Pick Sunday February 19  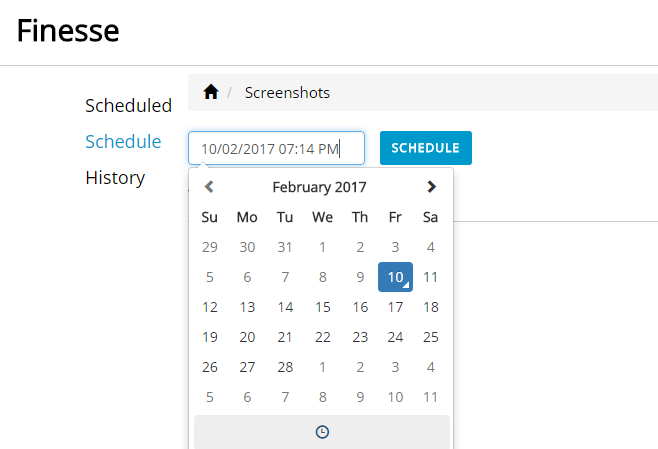pyautogui.click(x=209, y=337)
